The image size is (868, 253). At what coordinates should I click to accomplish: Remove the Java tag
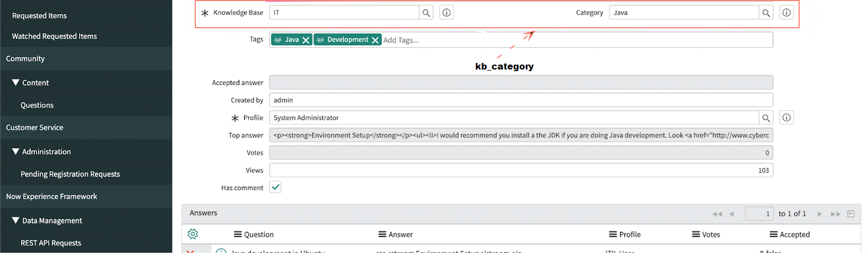pyautogui.click(x=306, y=40)
